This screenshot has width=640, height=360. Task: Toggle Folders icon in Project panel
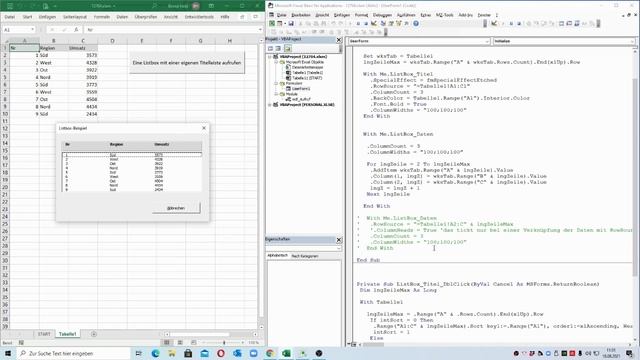tap(288, 49)
